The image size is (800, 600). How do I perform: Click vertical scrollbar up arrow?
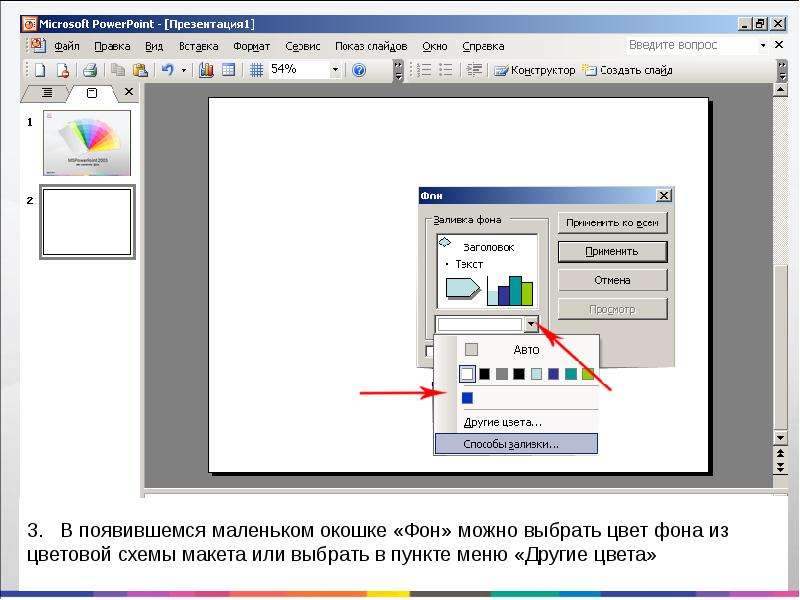[x=780, y=89]
